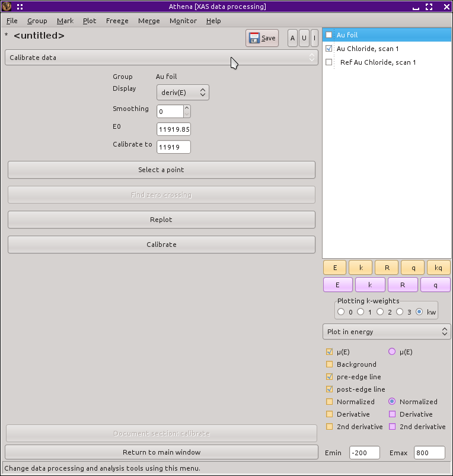Plot marked groups in E (purple)
453x476 pixels.
(338, 285)
